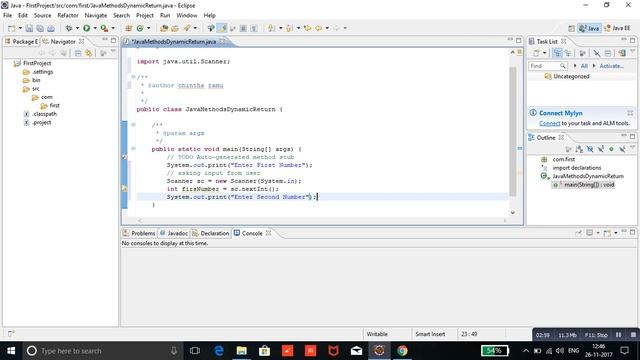The width and height of the screenshot is (640, 360).
Task: Open External Tools dropdown arrow
Action: pyautogui.click(x=113, y=28)
